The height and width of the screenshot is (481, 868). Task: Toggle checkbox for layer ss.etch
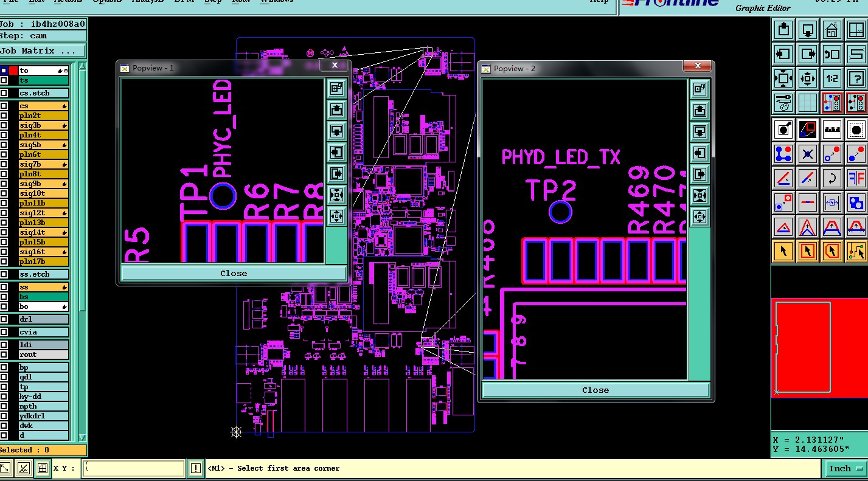tap(4, 274)
